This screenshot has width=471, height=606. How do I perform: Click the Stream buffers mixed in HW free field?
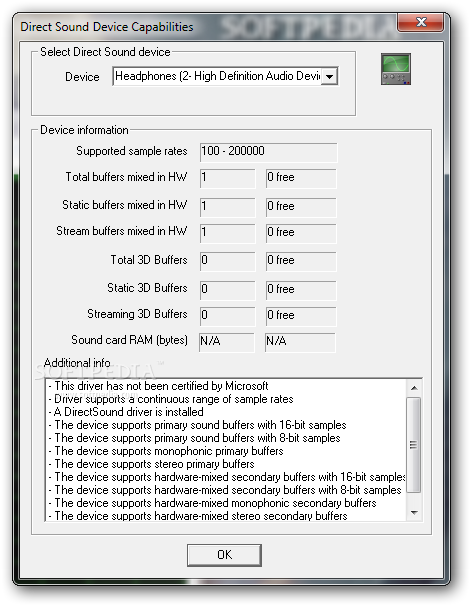301,233
